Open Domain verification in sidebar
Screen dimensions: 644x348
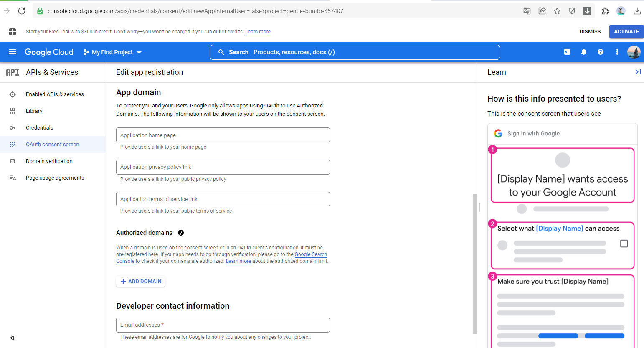click(49, 161)
